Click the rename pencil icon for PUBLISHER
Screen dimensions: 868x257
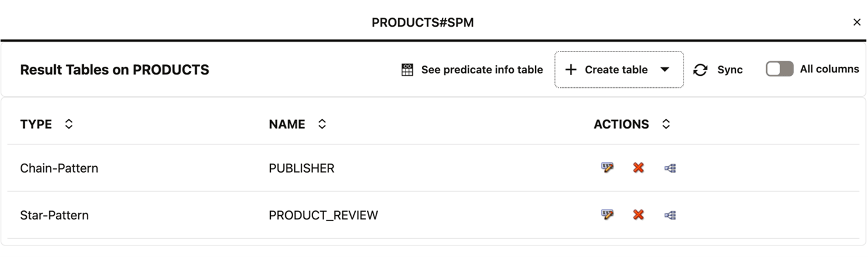coord(607,168)
